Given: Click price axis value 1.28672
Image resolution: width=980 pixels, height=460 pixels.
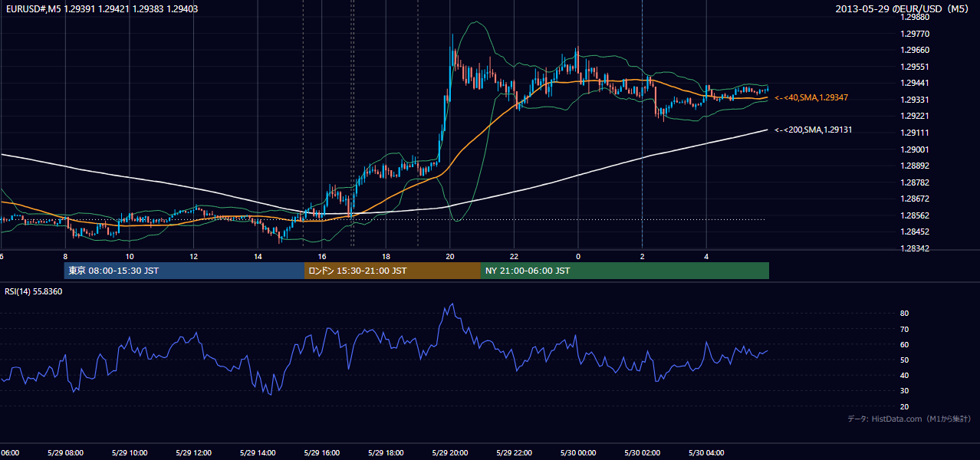Looking at the screenshot, I should (x=914, y=199).
